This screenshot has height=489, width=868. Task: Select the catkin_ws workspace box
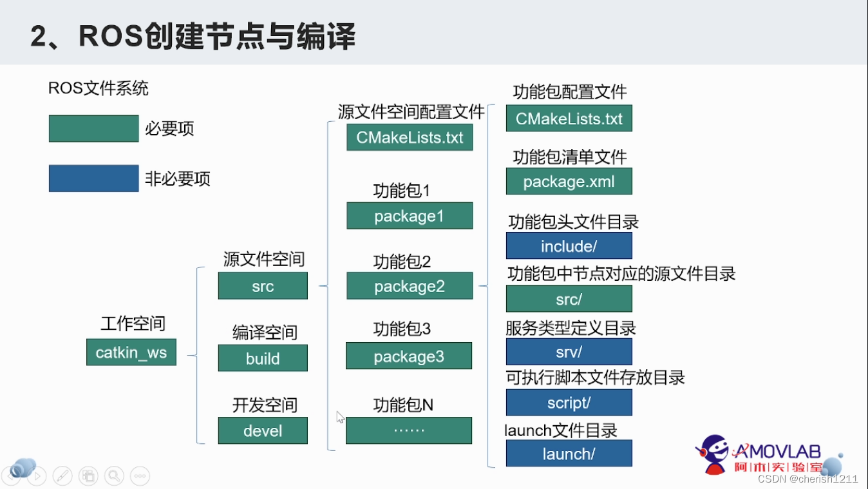[x=131, y=352]
